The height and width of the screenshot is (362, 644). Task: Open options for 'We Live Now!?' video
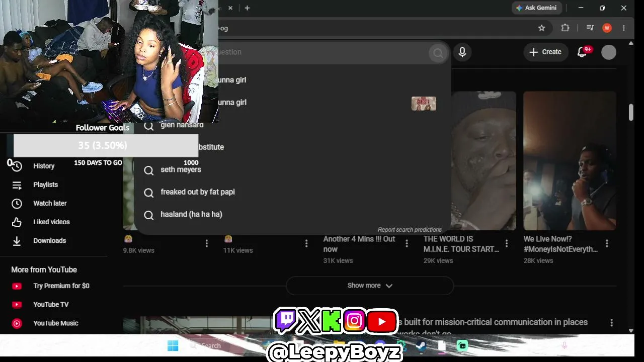pos(607,243)
